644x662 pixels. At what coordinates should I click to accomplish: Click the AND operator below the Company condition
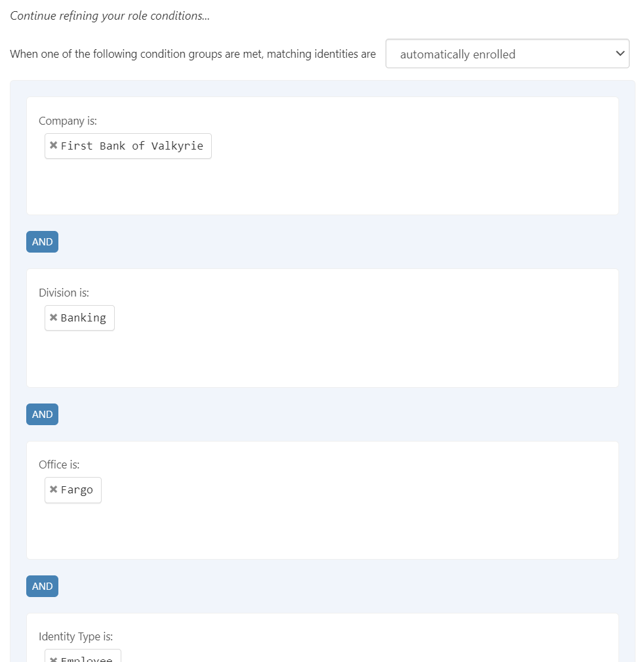click(x=42, y=242)
